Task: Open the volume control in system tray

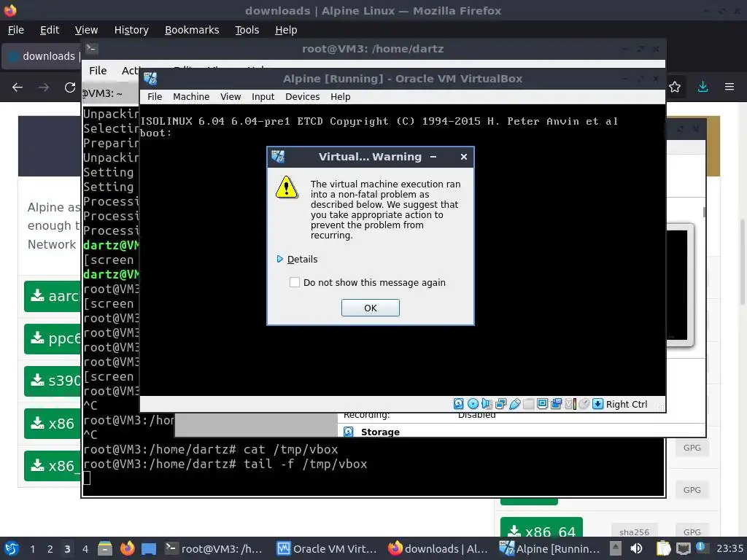Action: [636, 548]
